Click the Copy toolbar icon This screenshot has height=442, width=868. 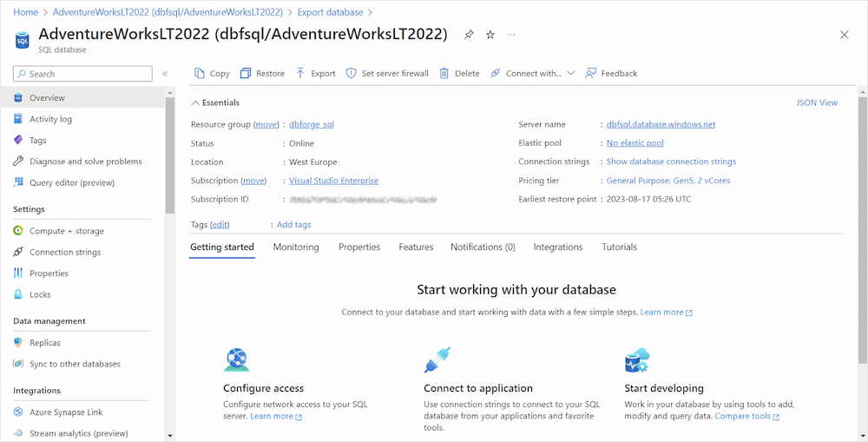[x=200, y=73]
